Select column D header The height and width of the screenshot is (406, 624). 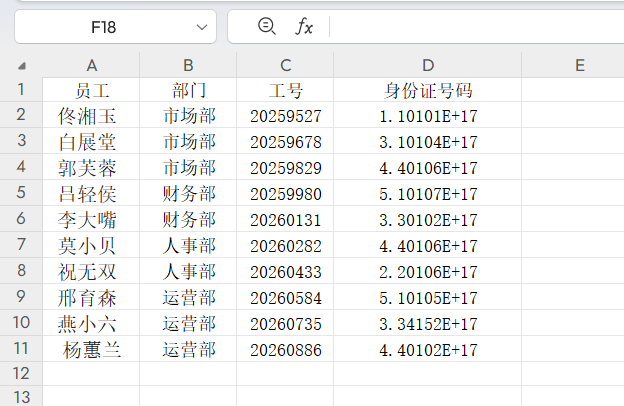[x=428, y=65]
